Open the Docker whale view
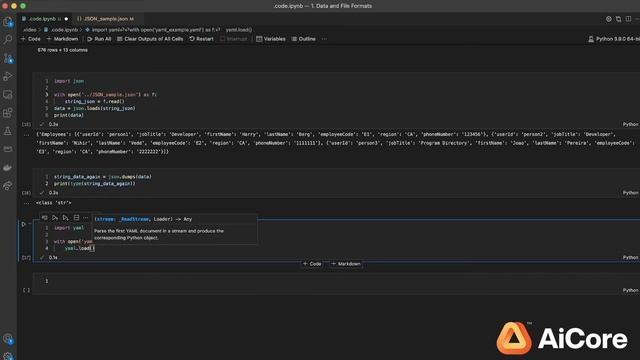640x360 pixels. pos(8,167)
